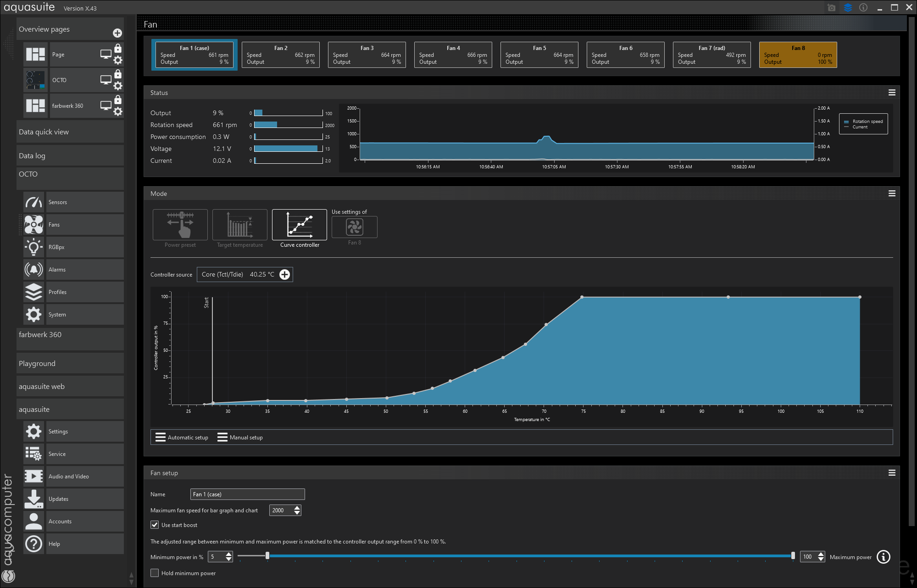The width and height of the screenshot is (917, 588).
Task: Select the Fan 8 tile
Action: [798, 55]
